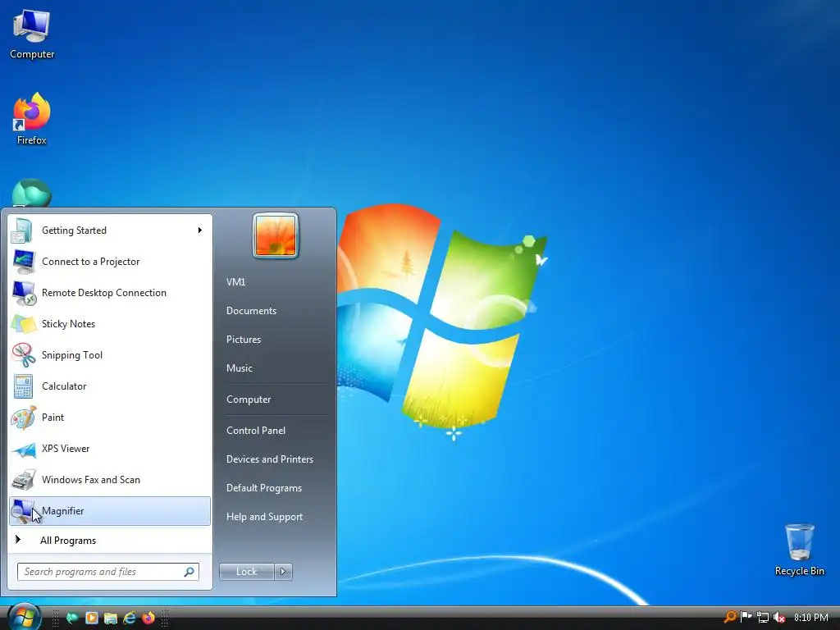Launch XPS Viewer
840x630 pixels.
coord(109,449)
